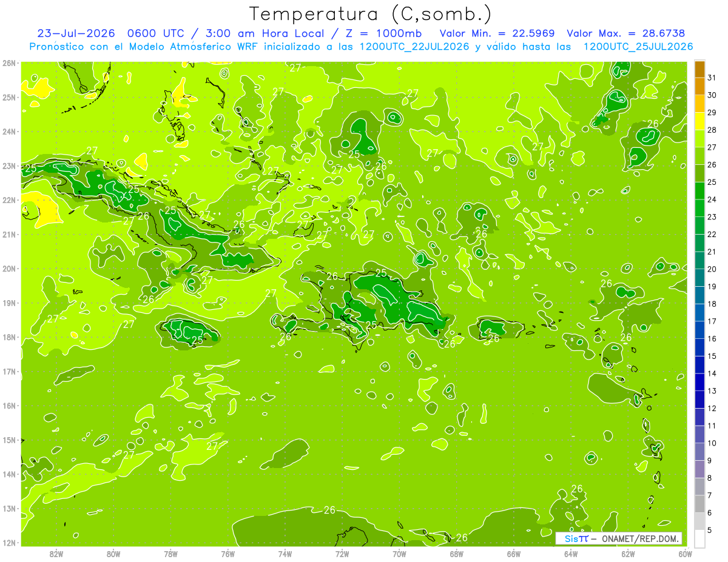Click the color scale label "16"
Viewport: 728px width, 562px height.
coord(712,339)
